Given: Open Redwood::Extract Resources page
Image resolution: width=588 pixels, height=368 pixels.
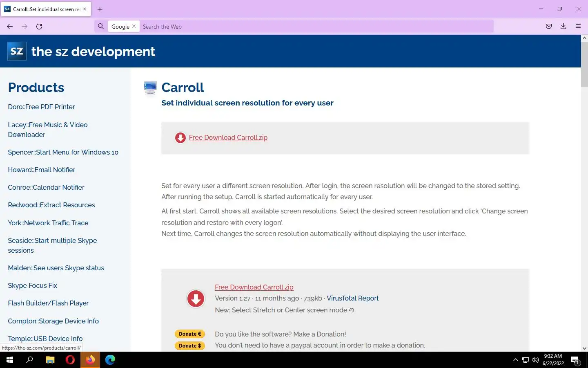Looking at the screenshot, I should click(x=51, y=205).
